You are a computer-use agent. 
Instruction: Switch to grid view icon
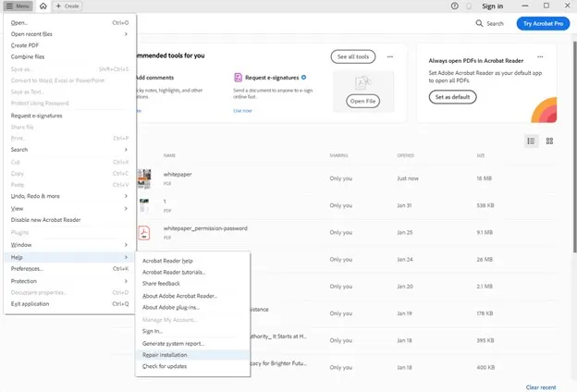[x=549, y=141]
